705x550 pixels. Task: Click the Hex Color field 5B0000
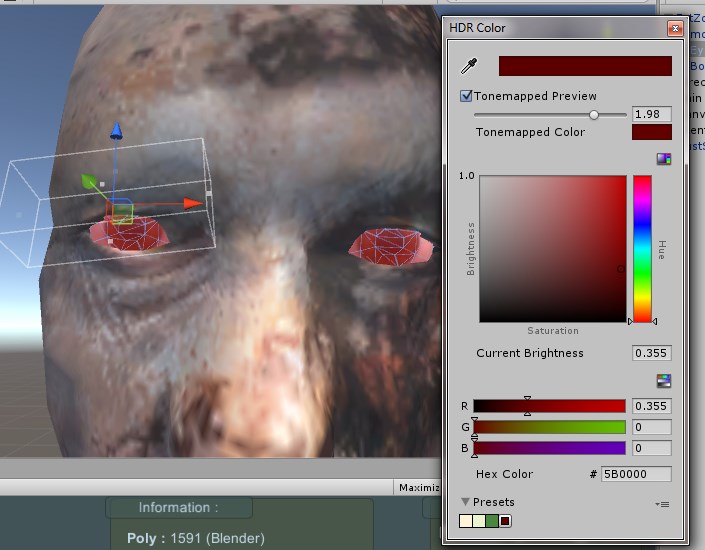(x=635, y=474)
